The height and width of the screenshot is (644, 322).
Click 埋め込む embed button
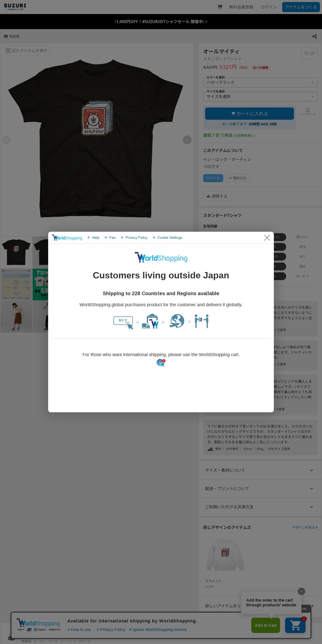(x=238, y=178)
